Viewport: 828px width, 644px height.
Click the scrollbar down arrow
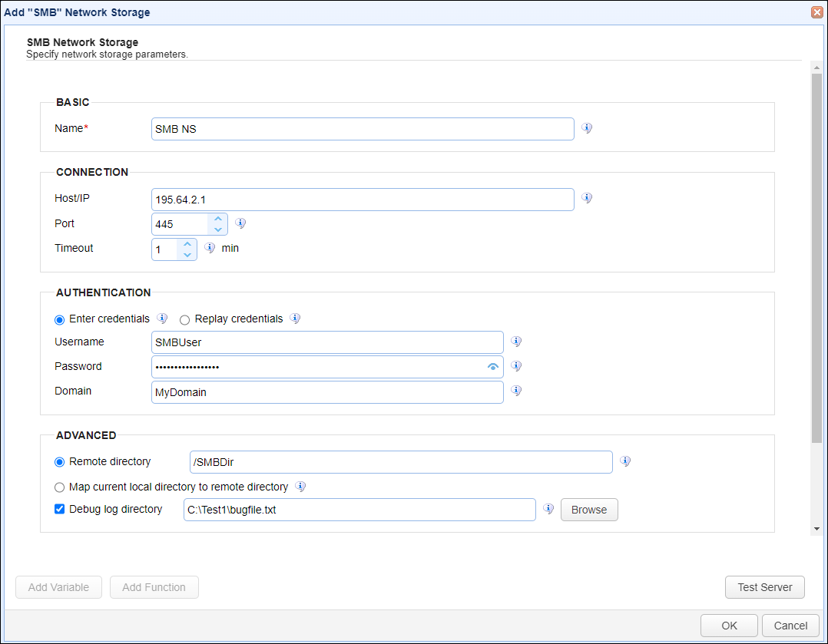pos(817,528)
